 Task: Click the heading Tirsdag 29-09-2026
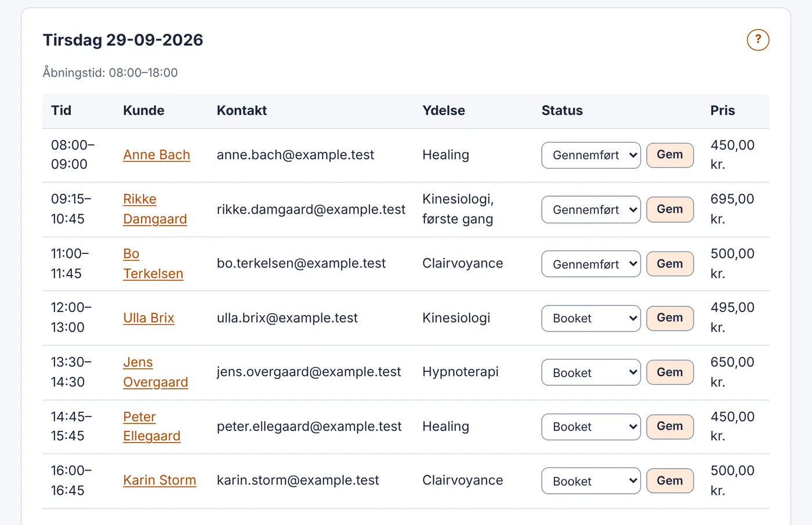[x=123, y=40]
